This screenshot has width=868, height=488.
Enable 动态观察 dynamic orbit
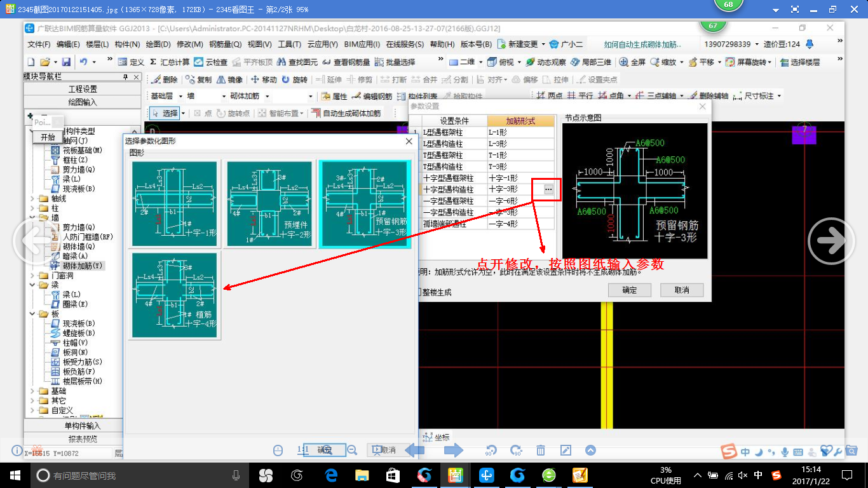(x=546, y=62)
